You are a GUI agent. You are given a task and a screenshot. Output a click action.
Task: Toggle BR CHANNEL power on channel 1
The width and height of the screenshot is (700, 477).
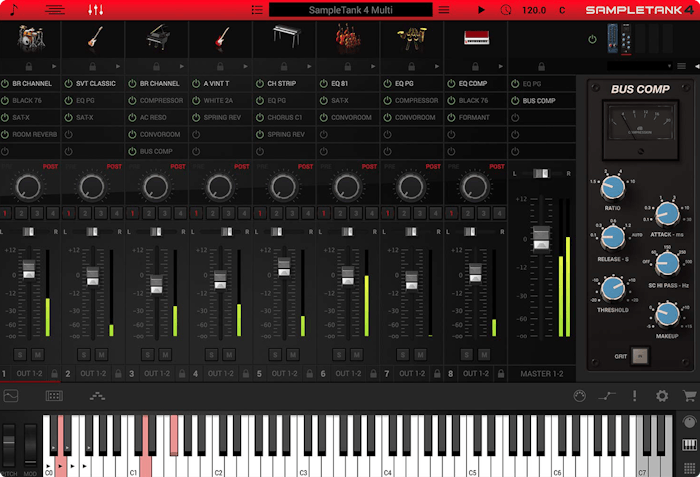click(x=5, y=84)
